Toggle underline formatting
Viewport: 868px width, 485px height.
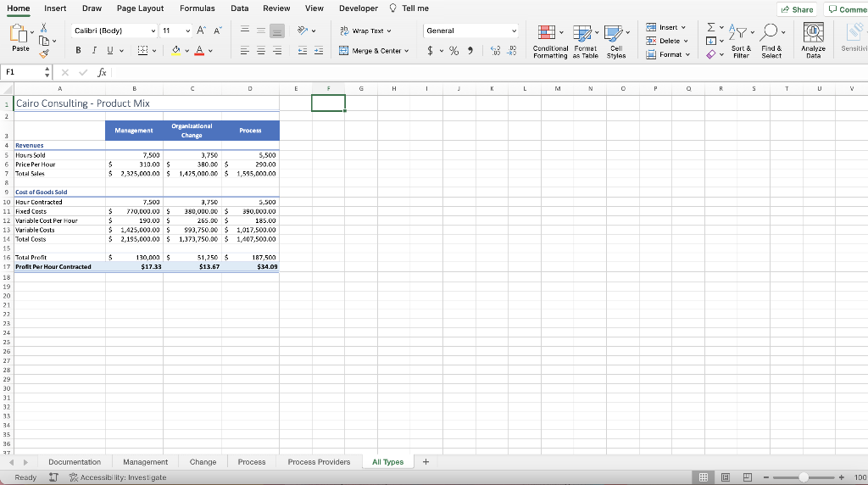tap(109, 50)
